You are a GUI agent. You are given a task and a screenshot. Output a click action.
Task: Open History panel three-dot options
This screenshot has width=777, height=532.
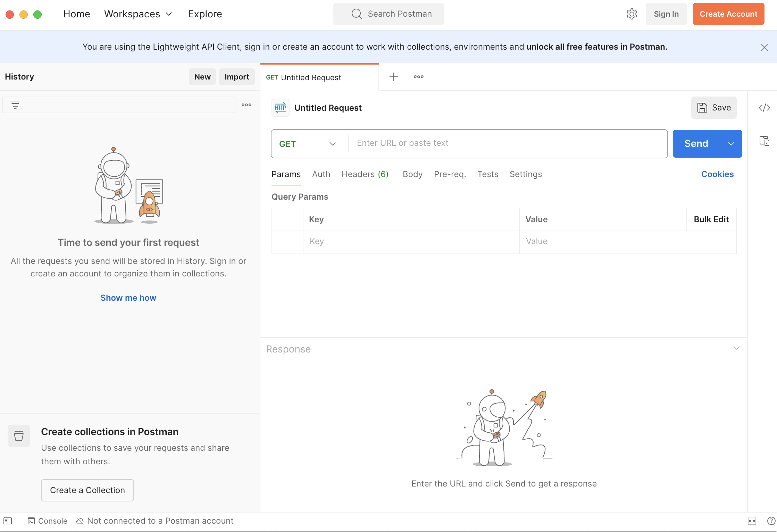tap(246, 105)
